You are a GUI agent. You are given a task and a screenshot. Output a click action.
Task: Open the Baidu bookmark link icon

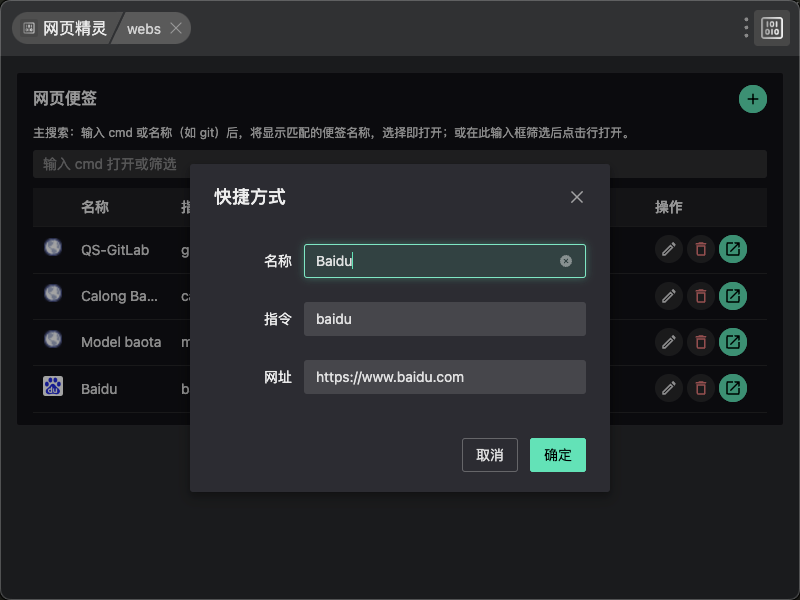pos(733,388)
